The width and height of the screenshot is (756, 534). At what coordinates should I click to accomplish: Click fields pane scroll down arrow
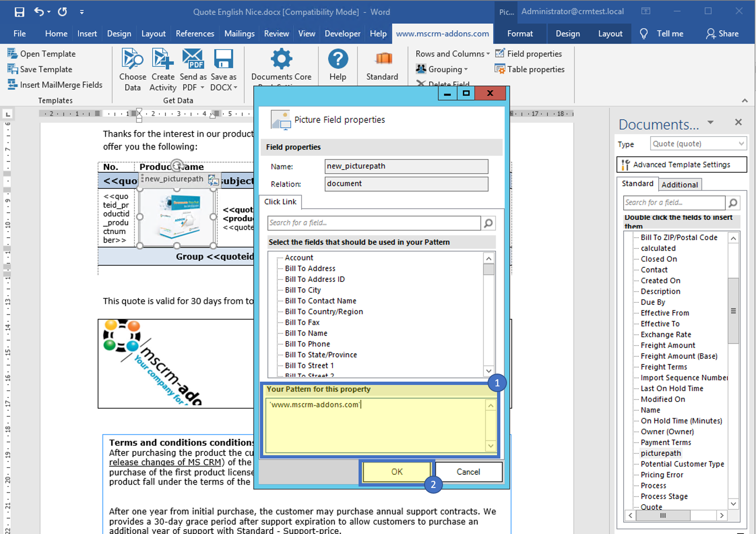[733, 504]
